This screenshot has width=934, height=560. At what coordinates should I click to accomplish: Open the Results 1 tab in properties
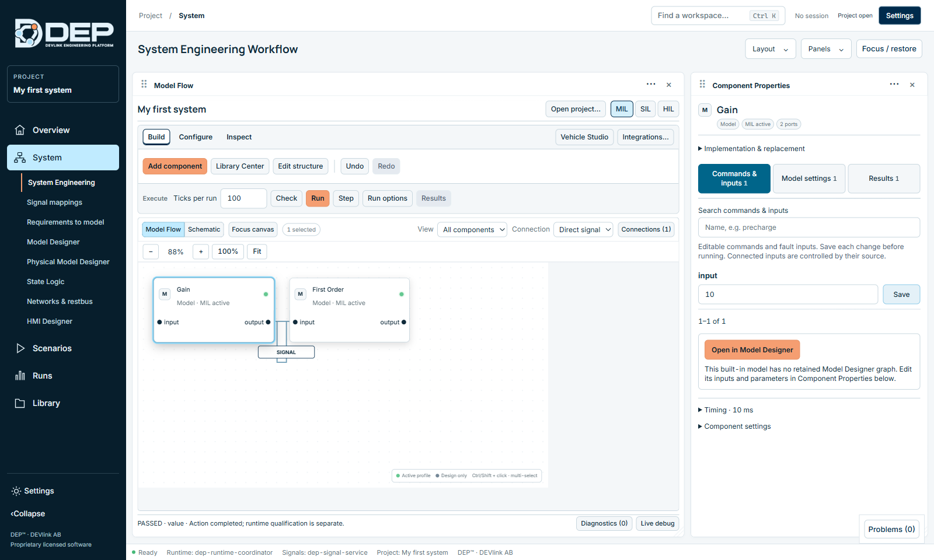884,178
